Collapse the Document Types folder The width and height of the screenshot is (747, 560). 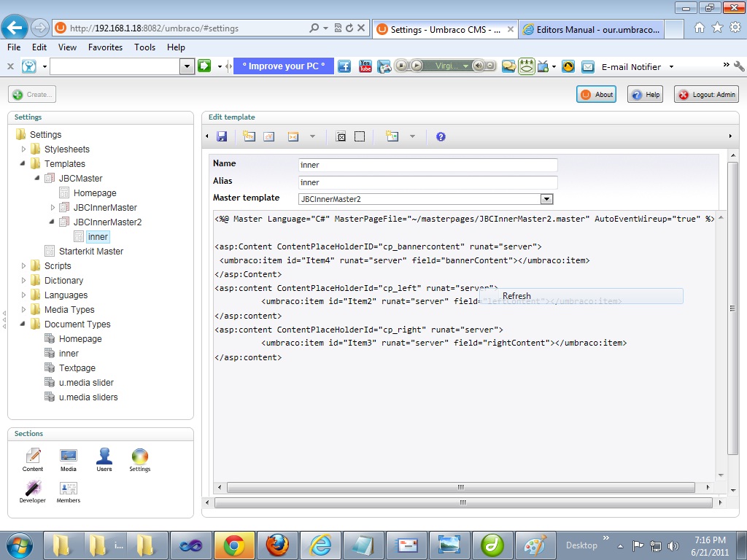(x=23, y=324)
